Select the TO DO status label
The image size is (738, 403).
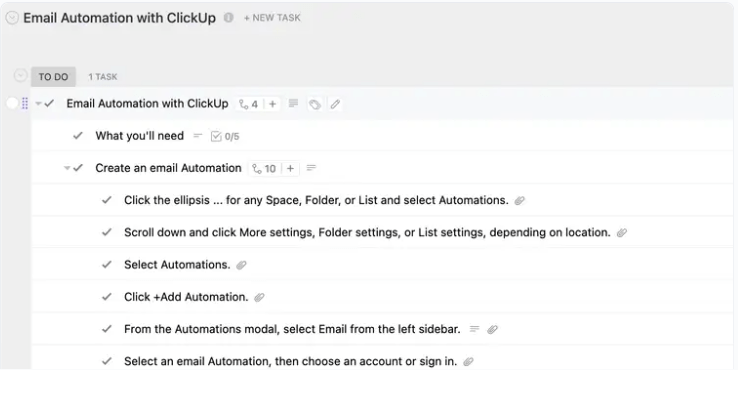click(x=53, y=77)
